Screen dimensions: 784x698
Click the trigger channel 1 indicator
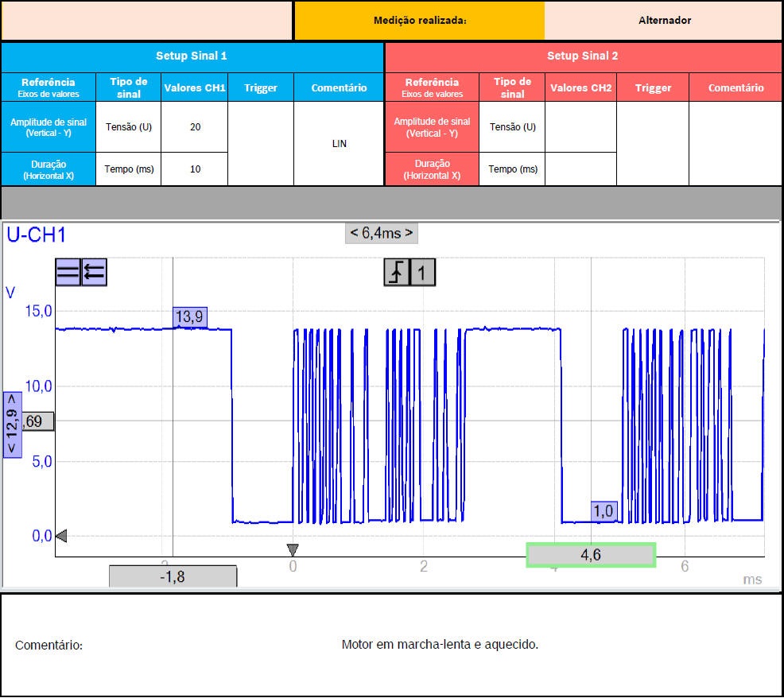[422, 273]
